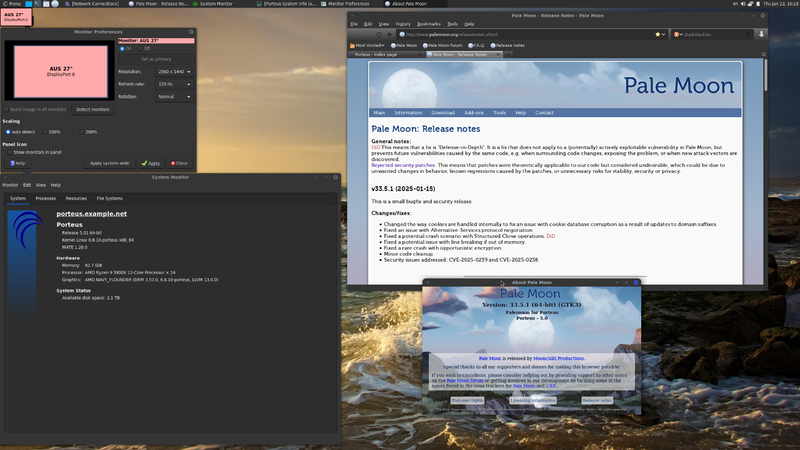Image resolution: width=800 pixels, height=450 pixels.
Task: Open the Rotation dropdown
Action: (174, 97)
